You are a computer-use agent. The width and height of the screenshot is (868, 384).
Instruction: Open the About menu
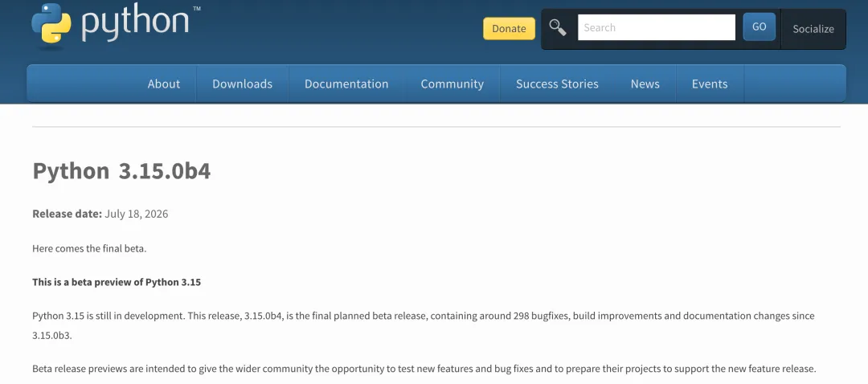[164, 84]
